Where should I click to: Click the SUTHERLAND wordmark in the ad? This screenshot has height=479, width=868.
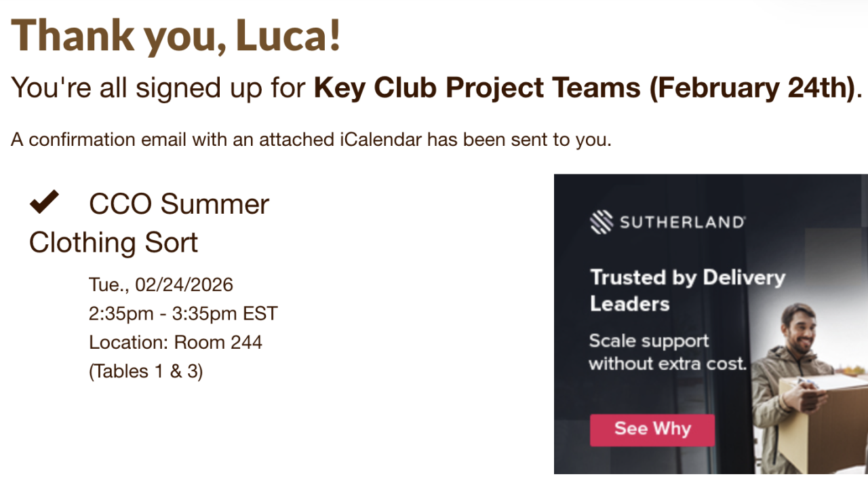(682, 222)
